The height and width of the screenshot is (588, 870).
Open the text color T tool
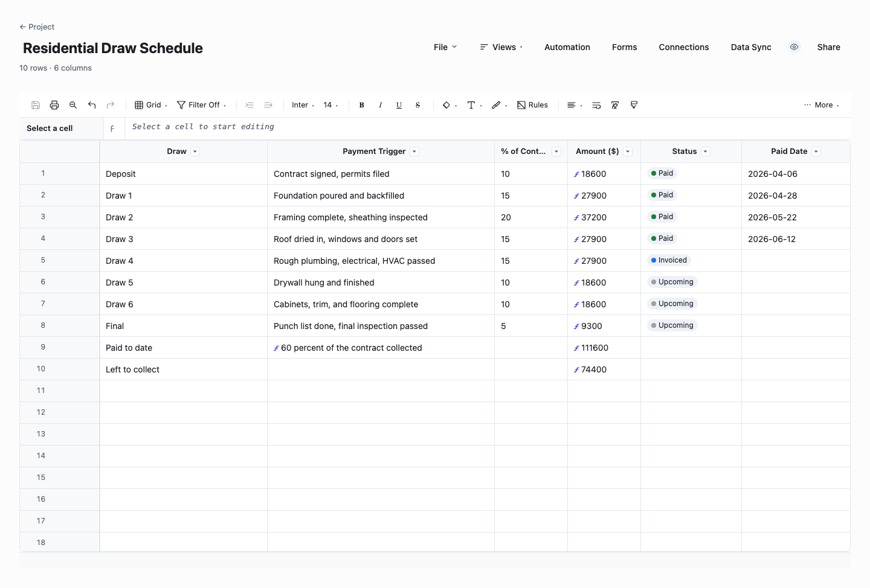coord(474,105)
